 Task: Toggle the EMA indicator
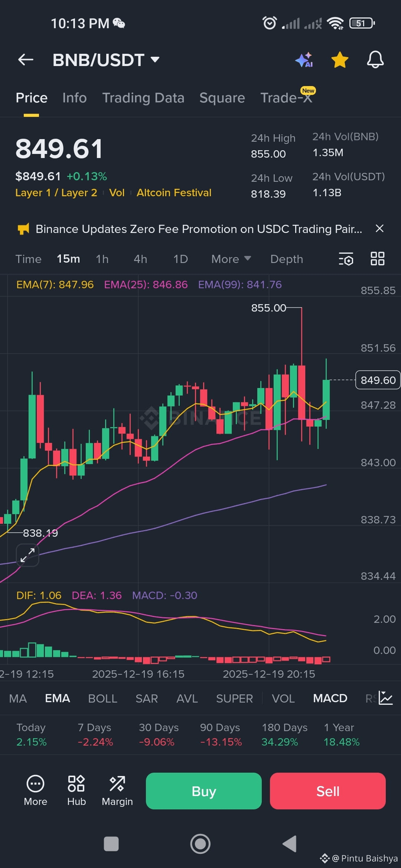point(58,698)
